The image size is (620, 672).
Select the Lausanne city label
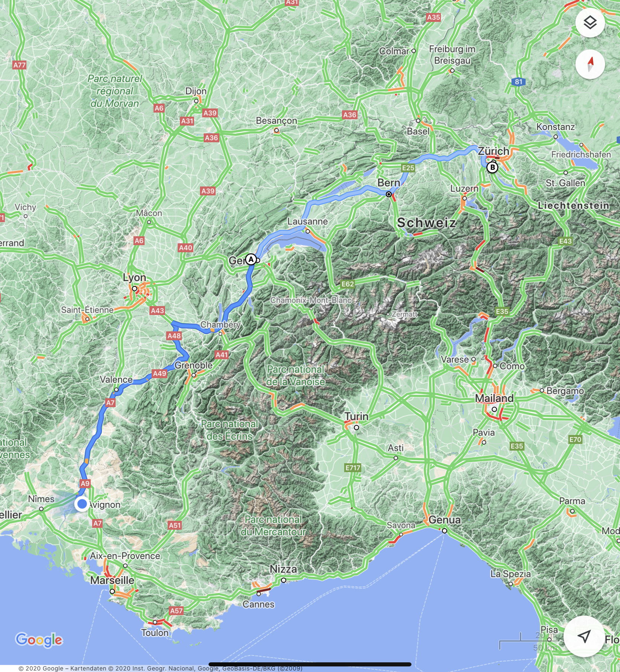308,221
